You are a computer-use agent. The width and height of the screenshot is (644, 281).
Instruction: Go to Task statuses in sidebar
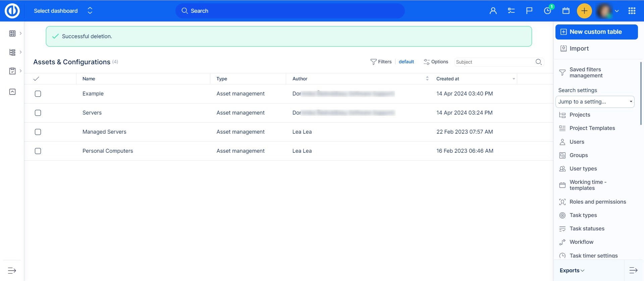(587, 229)
